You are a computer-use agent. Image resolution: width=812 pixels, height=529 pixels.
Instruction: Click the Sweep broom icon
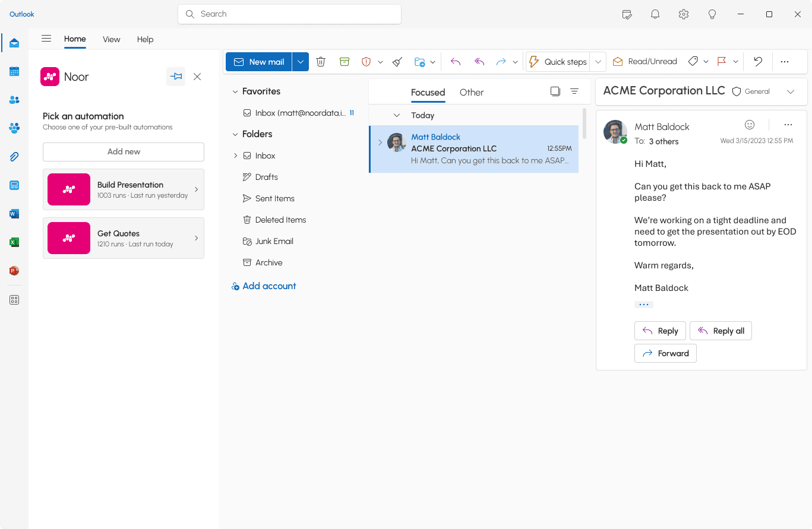[397, 62]
